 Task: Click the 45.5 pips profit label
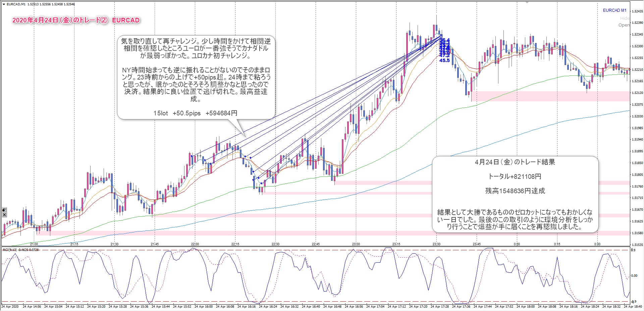(444, 60)
